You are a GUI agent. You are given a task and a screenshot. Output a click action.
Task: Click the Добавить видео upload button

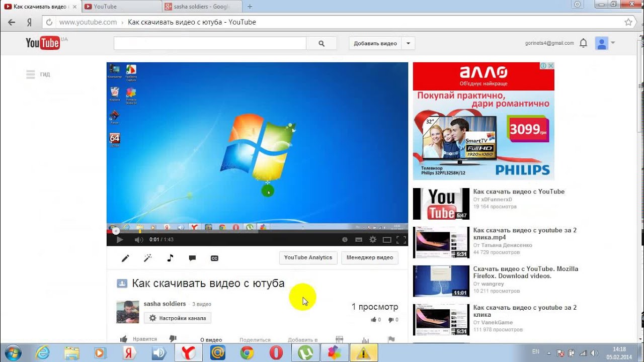click(375, 43)
